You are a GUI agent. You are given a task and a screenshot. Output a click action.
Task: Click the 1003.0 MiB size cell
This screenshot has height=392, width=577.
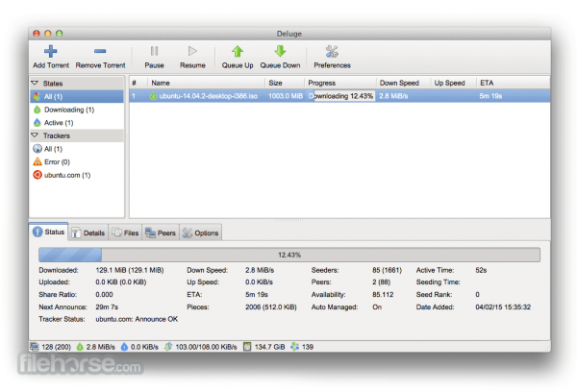[x=286, y=96]
